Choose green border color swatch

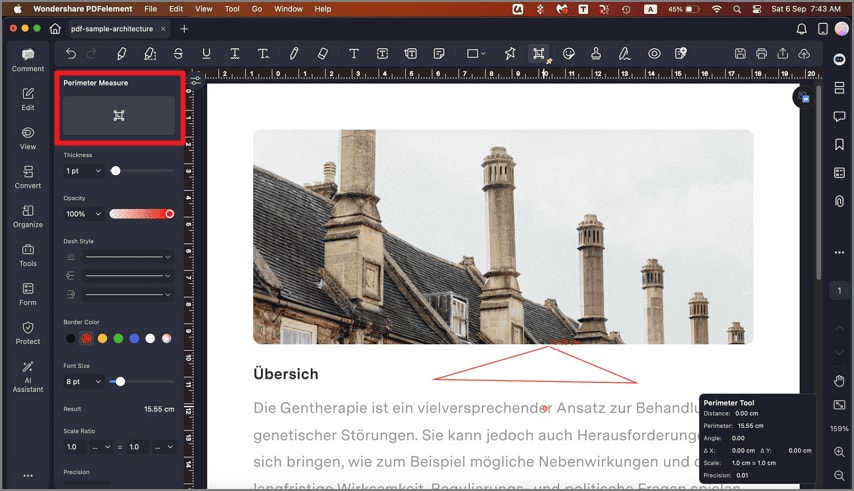pyautogui.click(x=118, y=339)
